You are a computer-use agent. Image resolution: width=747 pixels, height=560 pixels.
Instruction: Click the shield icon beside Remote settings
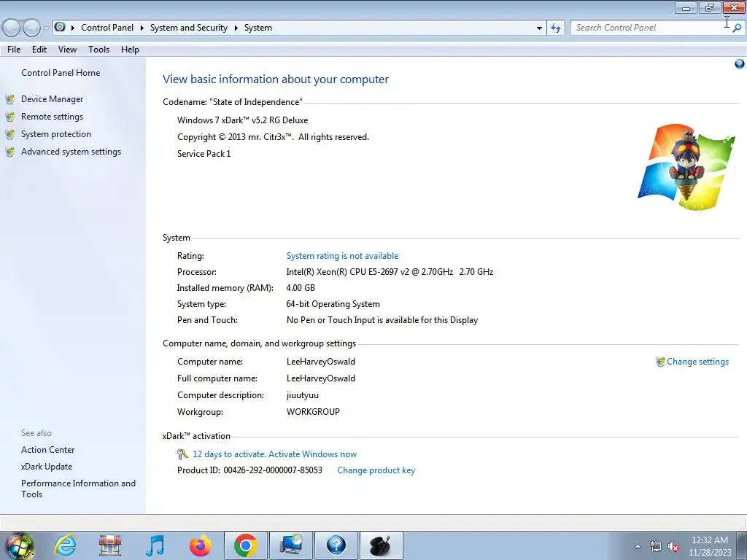tap(10, 117)
